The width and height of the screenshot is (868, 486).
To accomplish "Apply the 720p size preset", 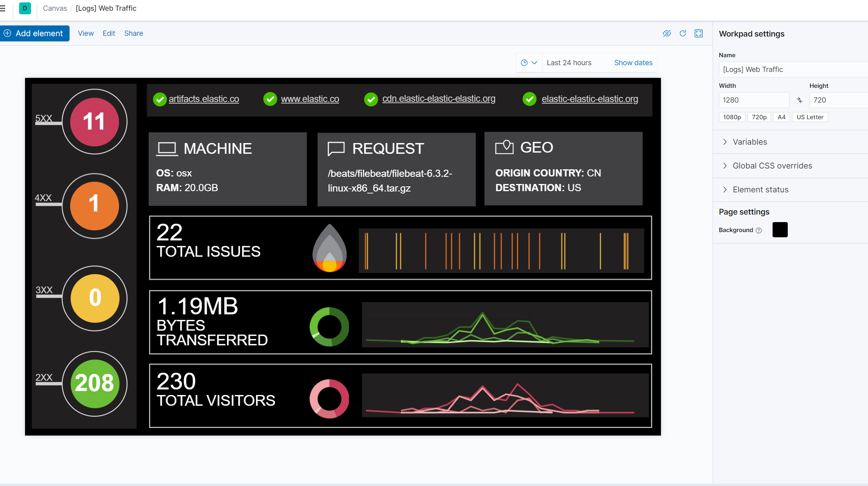I will [x=759, y=117].
